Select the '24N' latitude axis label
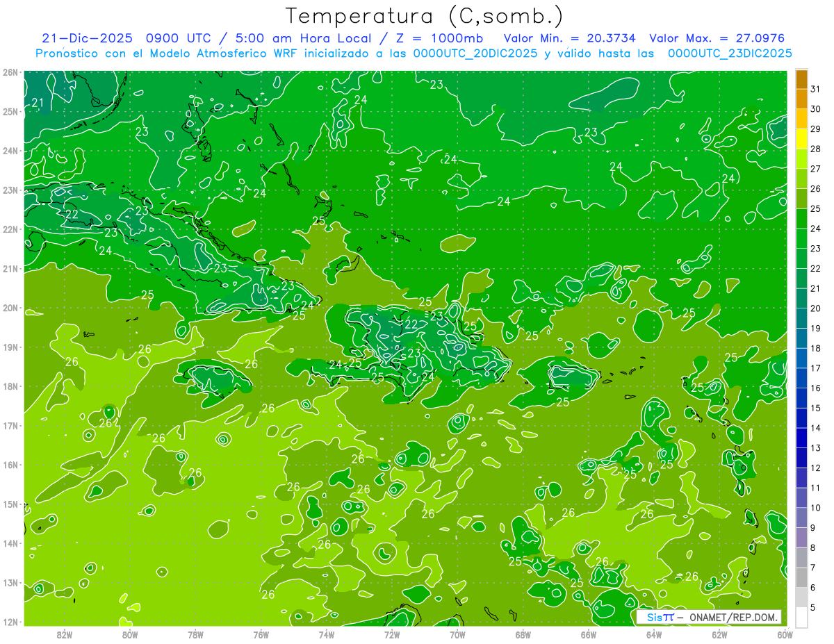The height and width of the screenshot is (644, 834). 10,151
